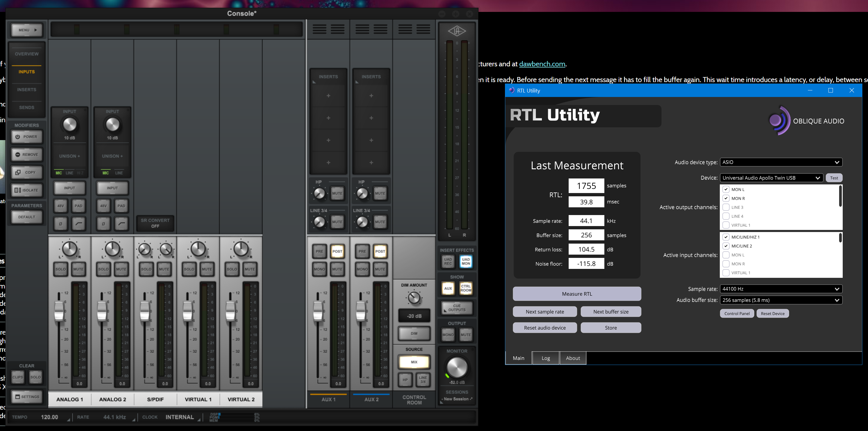868x431 pixels.
Task: Enable PAD on Analog 2 channel
Action: (x=121, y=206)
